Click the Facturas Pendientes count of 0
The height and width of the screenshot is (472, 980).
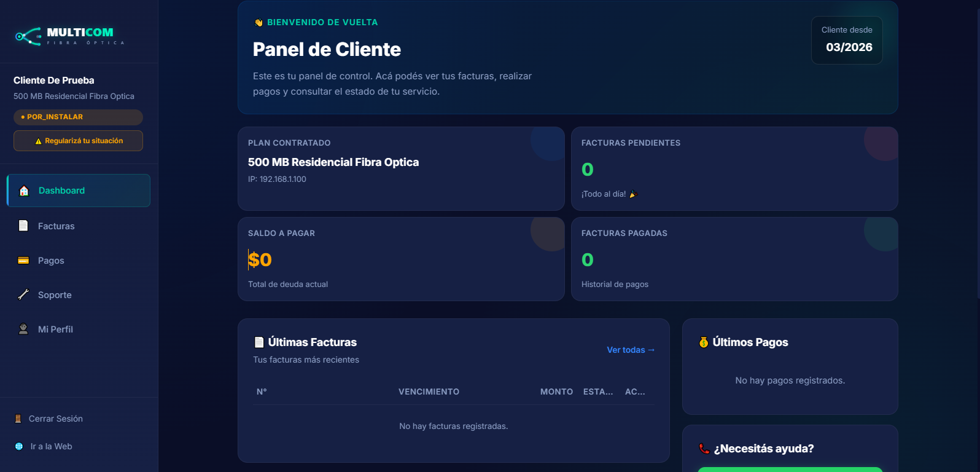pos(588,169)
